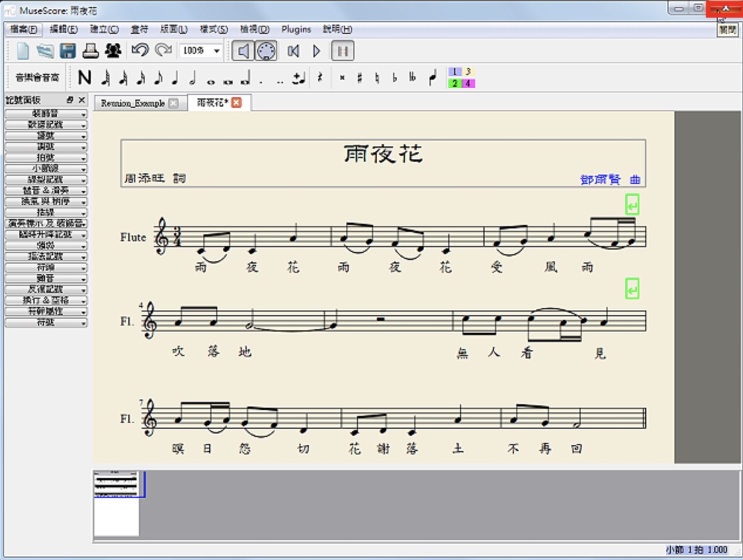The width and height of the screenshot is (743, 560).
Task: Select the green line break marker above the first system
Action: coord(632,205)
